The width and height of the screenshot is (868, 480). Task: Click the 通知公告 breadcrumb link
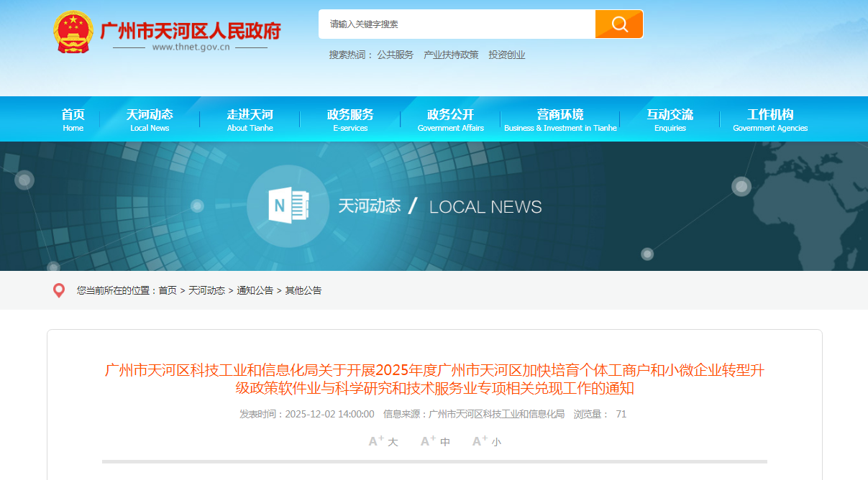click(x=255, y=290)
